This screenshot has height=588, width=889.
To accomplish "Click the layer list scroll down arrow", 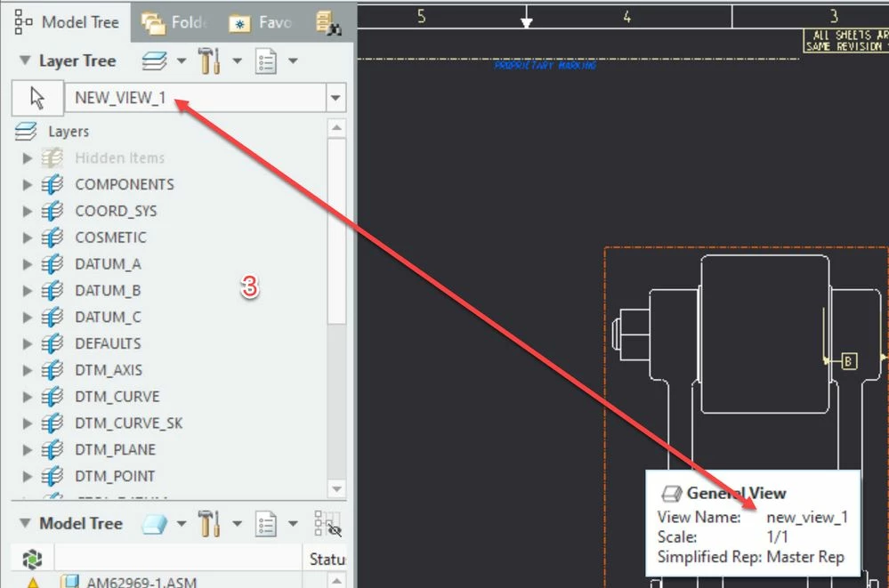I will coord(336,488).
